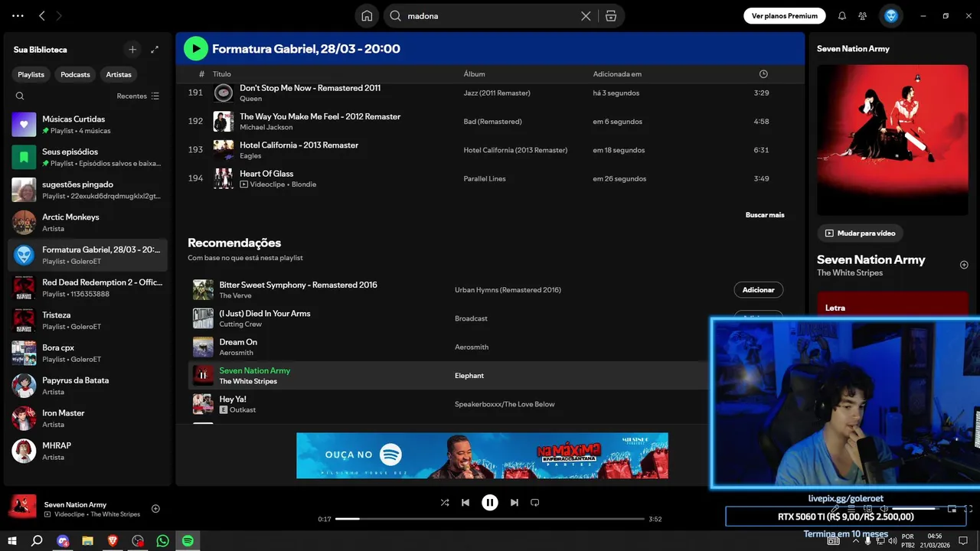980x551 pixels.
Task: Open sugestões pingado playlist
Action: click(87, 190)
